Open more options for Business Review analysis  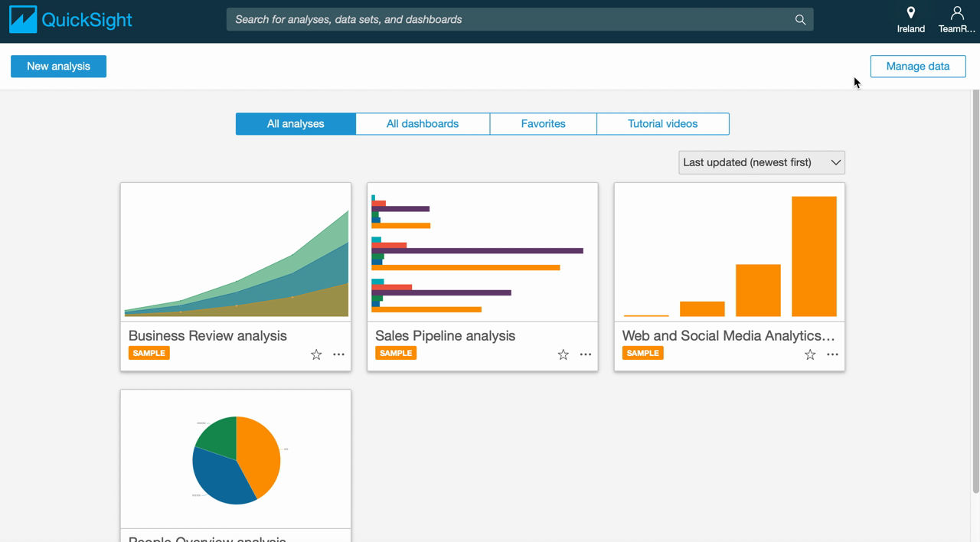coord(338,354)
